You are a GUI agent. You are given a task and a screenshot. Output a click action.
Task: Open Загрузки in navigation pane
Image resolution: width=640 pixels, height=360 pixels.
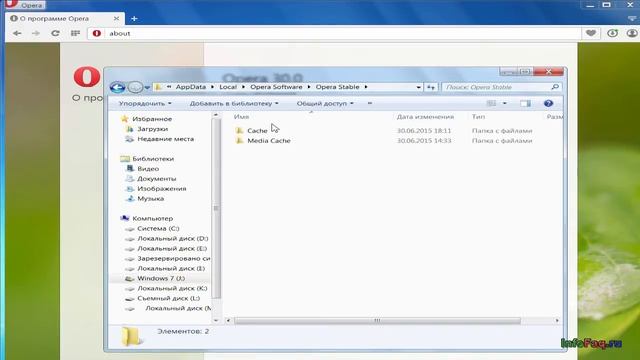[152, 129]
